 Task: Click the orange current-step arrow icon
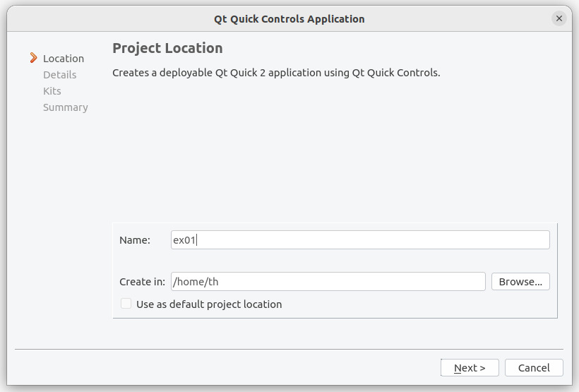click(34, 58)
